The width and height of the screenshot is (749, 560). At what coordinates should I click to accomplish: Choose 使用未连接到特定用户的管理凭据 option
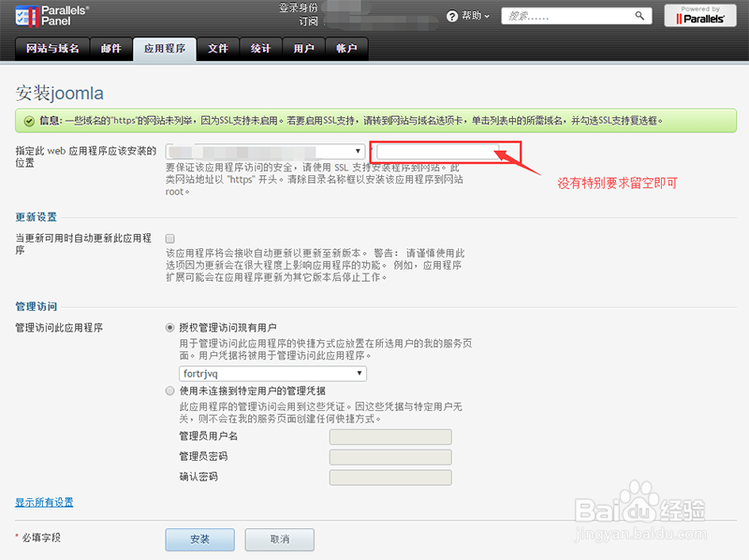pos(169,391)
